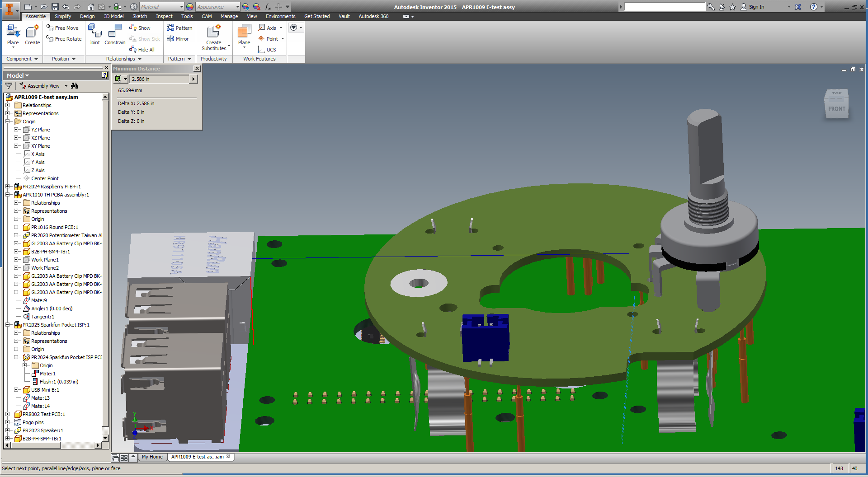Open the Manage ribbon tab

click(229, 16)
